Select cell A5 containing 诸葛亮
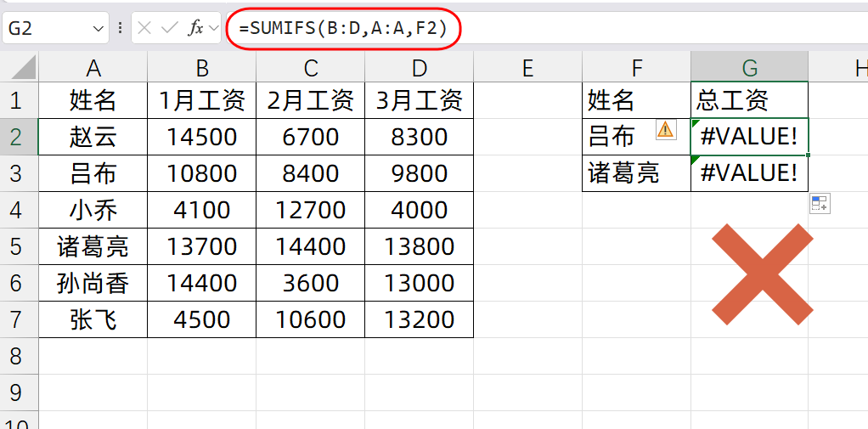This screenshot has height=429, width=868. pos(93,246)
